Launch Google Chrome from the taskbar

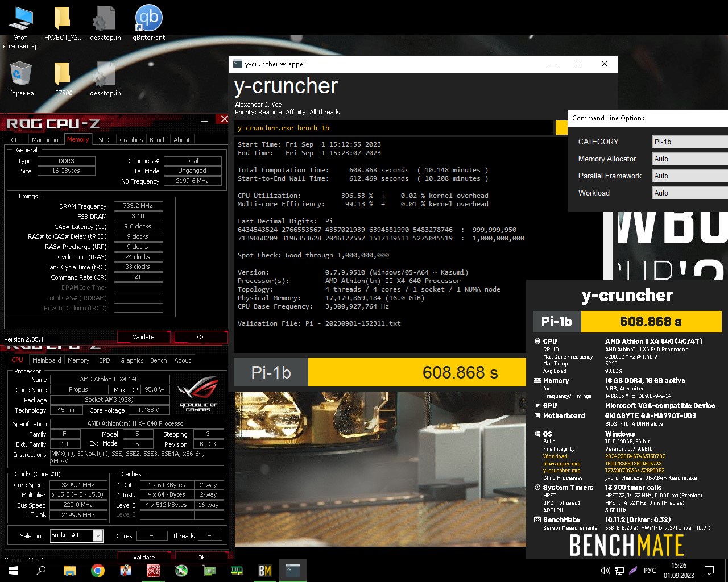point(98,571)
